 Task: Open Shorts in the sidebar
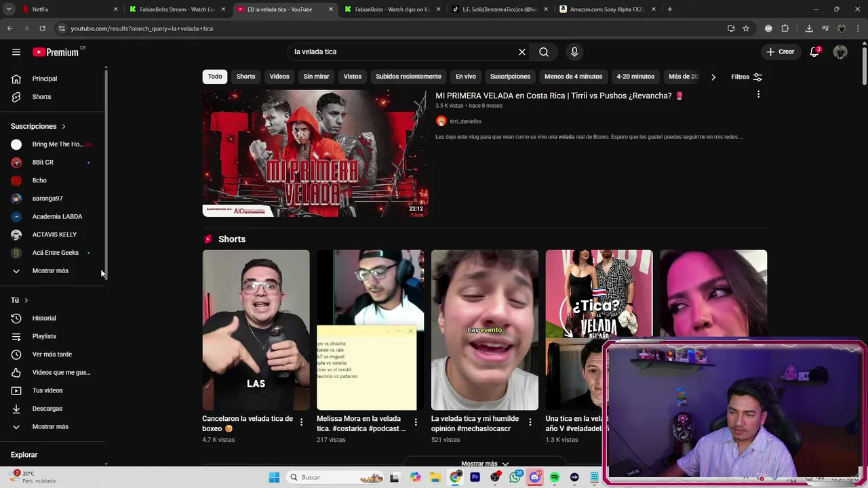(x=42, y=97)
